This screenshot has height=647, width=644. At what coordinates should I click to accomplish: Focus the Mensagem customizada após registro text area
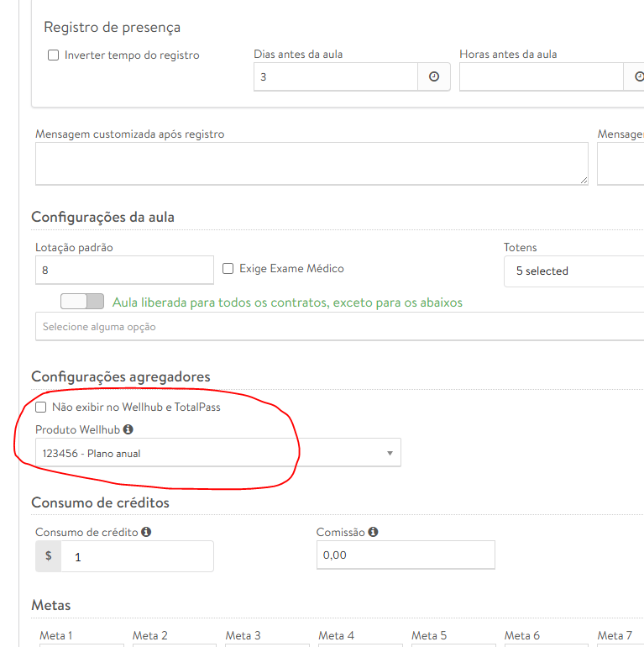pyautogui.click(x=311, y=163)
